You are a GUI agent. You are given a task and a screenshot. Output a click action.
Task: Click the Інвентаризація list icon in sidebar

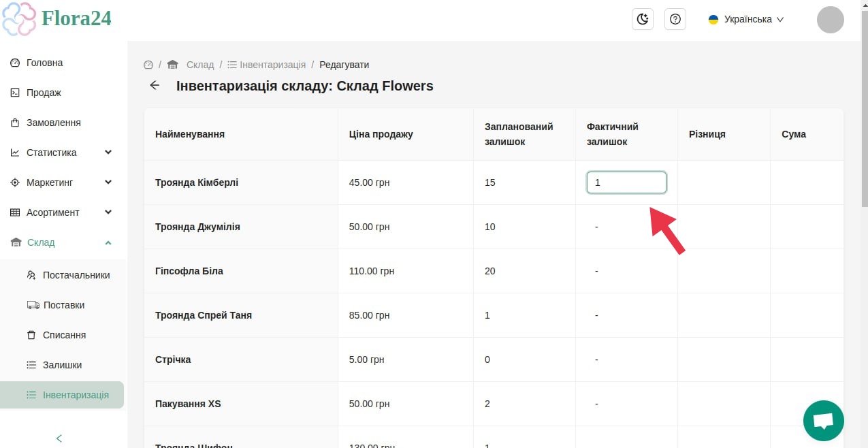pos(31,395)
